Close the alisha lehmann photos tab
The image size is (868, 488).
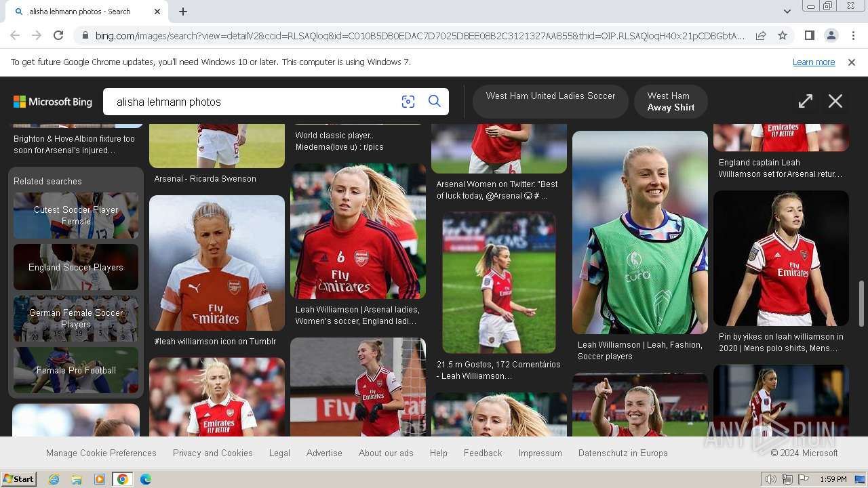[157, 12]
